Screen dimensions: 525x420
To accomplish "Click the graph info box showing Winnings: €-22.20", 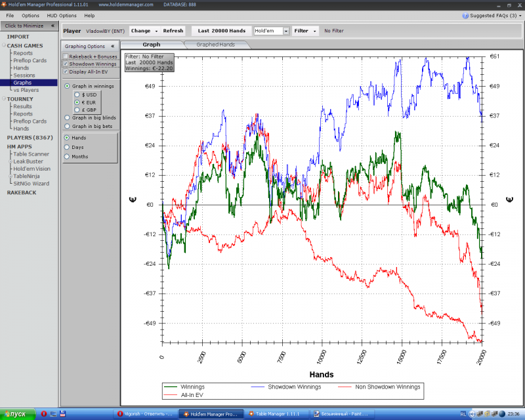I will tap(150, 62).
